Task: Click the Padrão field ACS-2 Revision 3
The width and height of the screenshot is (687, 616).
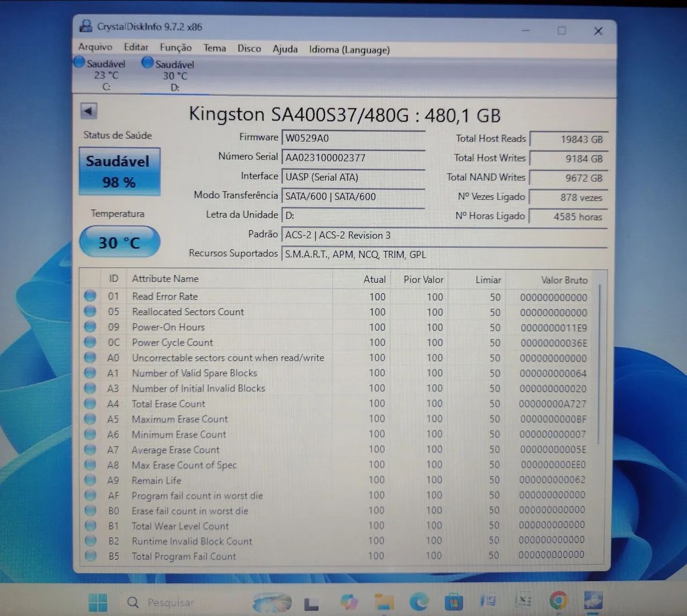Action: [x=444, y=235]
